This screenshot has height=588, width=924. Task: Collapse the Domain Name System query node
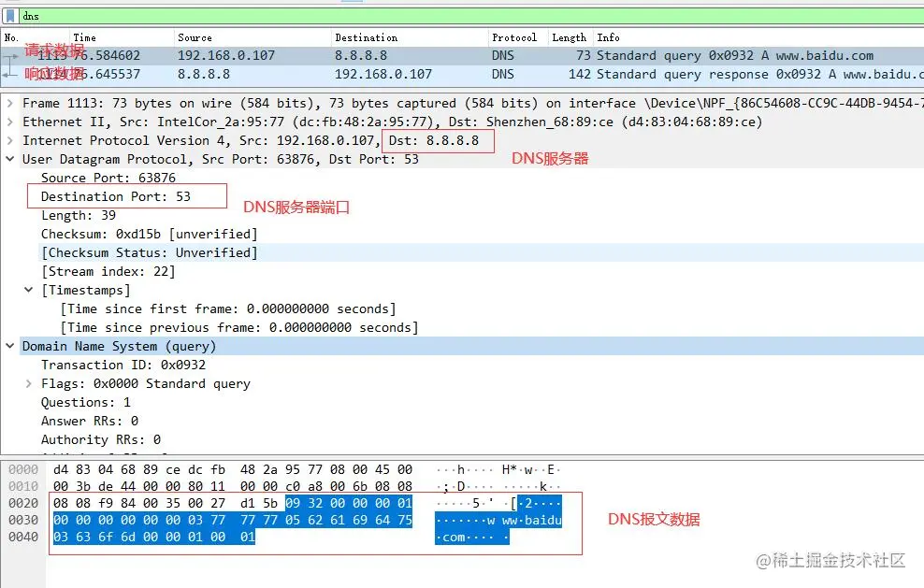coord(10,346)
